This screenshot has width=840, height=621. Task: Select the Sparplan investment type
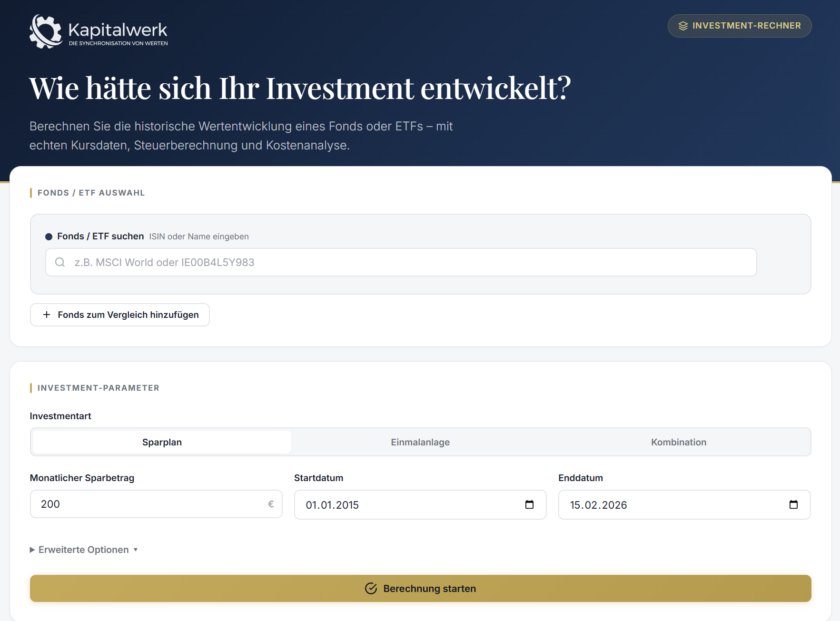(162, 442)
